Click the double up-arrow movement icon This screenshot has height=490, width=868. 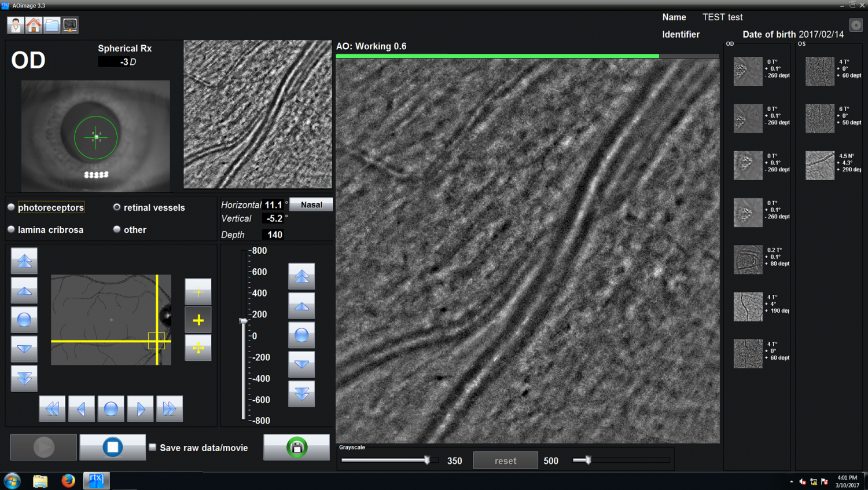24,261
